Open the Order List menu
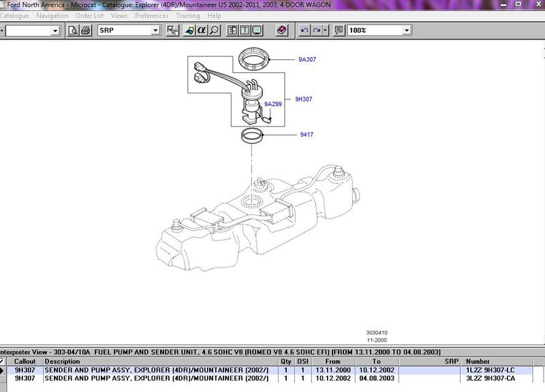 pyautogui.click(x=90, y=16)
